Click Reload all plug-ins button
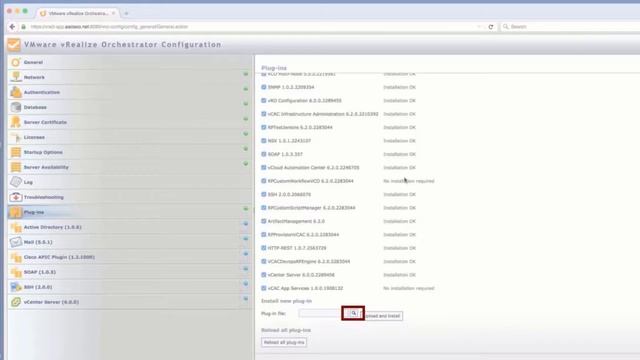The height and width of the screenshot is (360, 640). tap(284, 342)
